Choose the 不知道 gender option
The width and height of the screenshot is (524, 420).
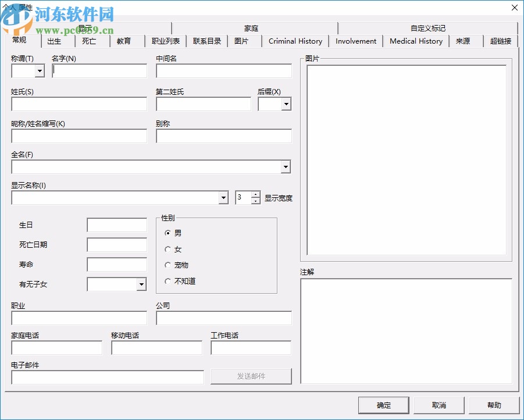tap(169, 280)
